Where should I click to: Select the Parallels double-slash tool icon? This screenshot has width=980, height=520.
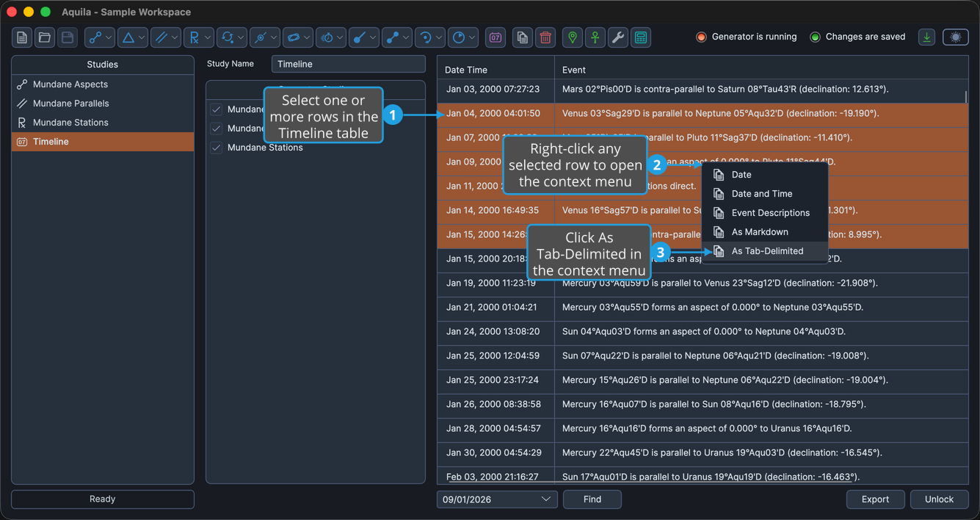coord(161,37)
